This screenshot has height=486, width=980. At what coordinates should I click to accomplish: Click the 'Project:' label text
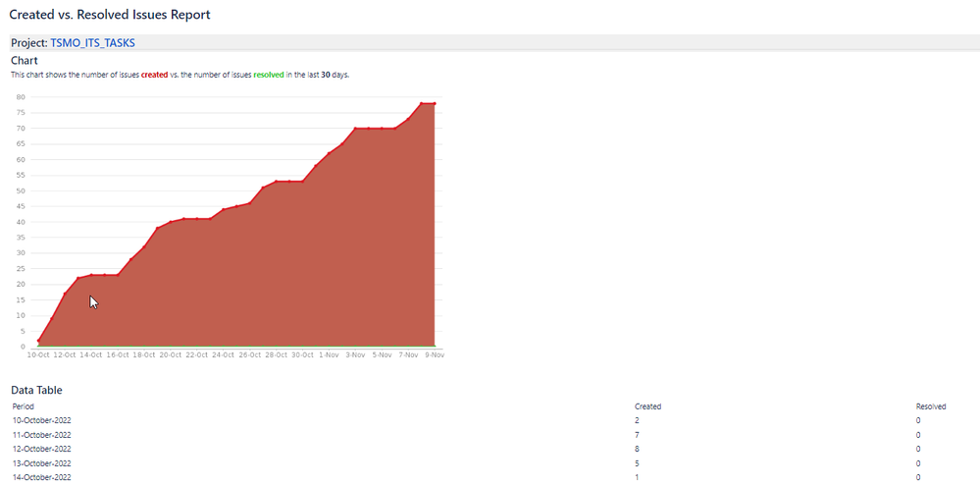[29, 43]
